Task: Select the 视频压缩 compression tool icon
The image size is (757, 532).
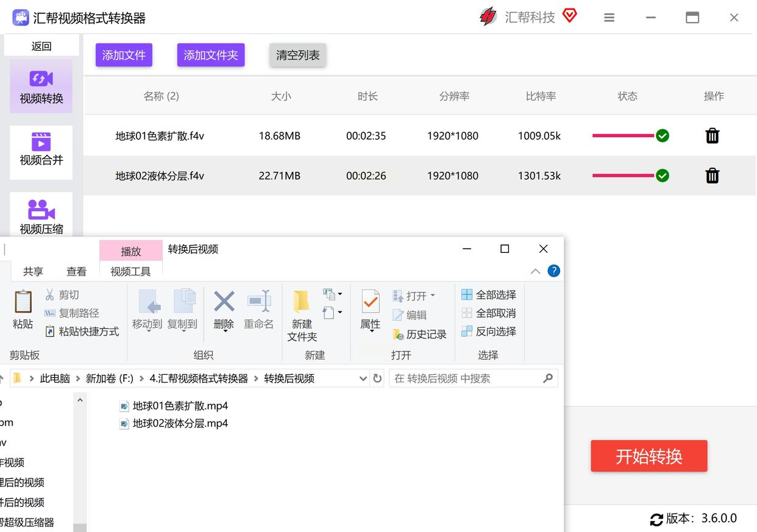Action: [41, 211]
